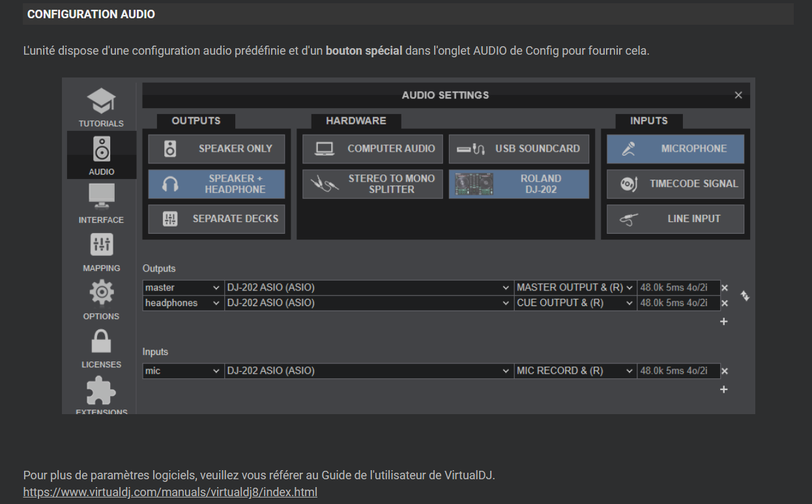Click the CONFIGURATION AUDIO heading
This screenshot has width=812, height=504.
click(x=91, y=14)
